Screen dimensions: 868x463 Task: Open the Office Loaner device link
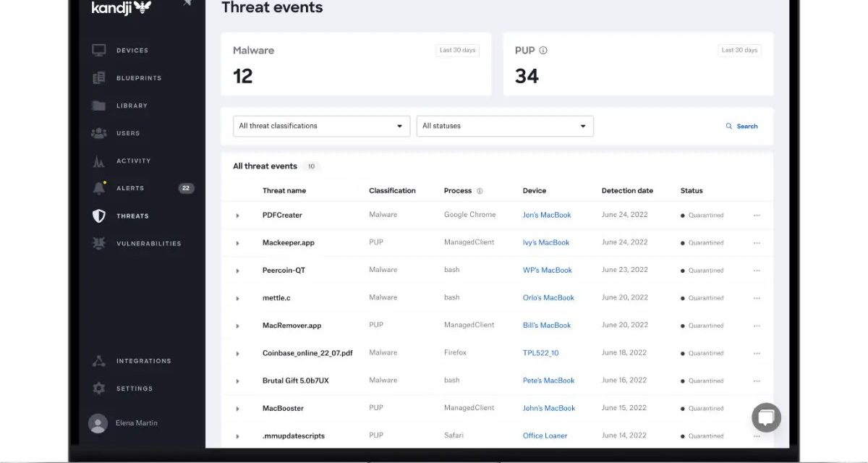[545, 436]
